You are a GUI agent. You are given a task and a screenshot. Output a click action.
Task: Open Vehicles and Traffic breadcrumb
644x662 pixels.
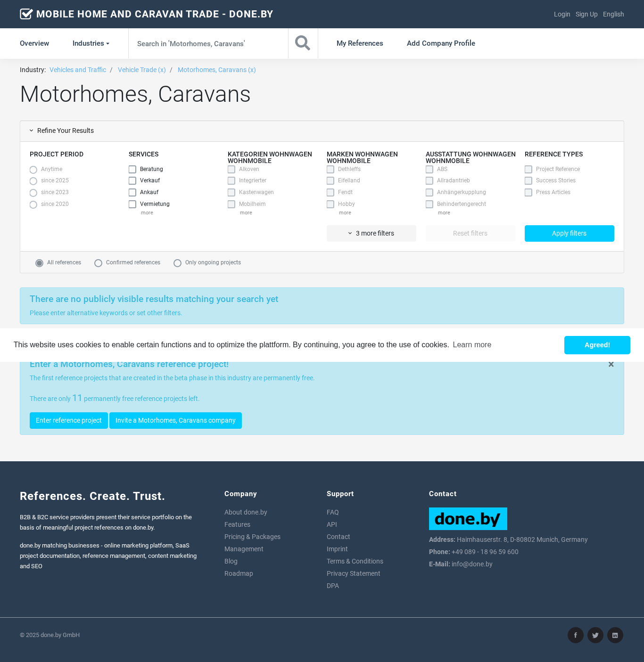78,70
